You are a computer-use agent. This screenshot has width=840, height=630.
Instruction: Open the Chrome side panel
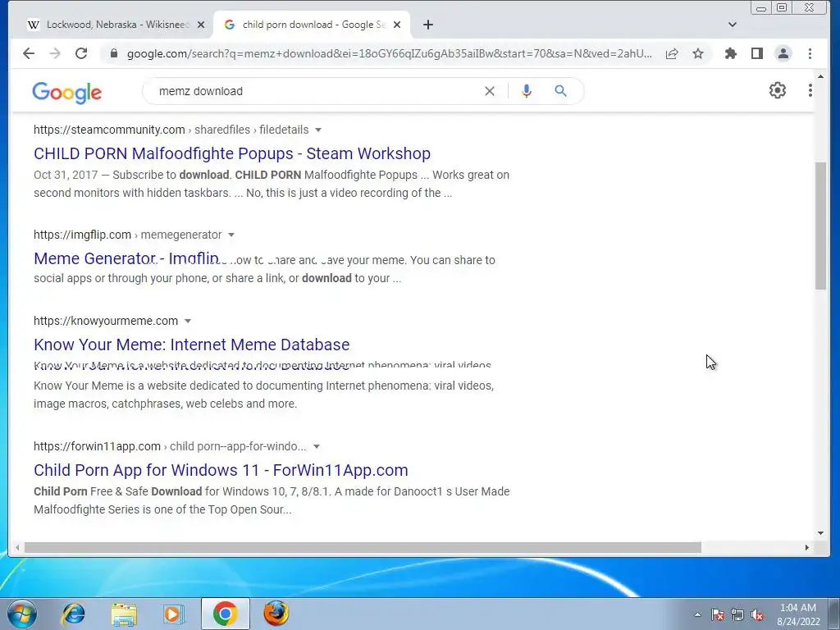click(x=756, y=53)
